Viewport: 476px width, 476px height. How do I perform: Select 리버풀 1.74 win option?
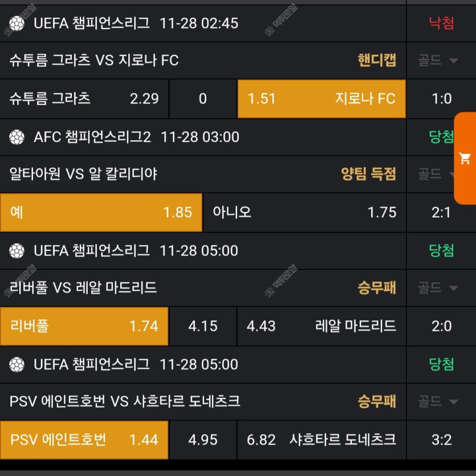84,326
